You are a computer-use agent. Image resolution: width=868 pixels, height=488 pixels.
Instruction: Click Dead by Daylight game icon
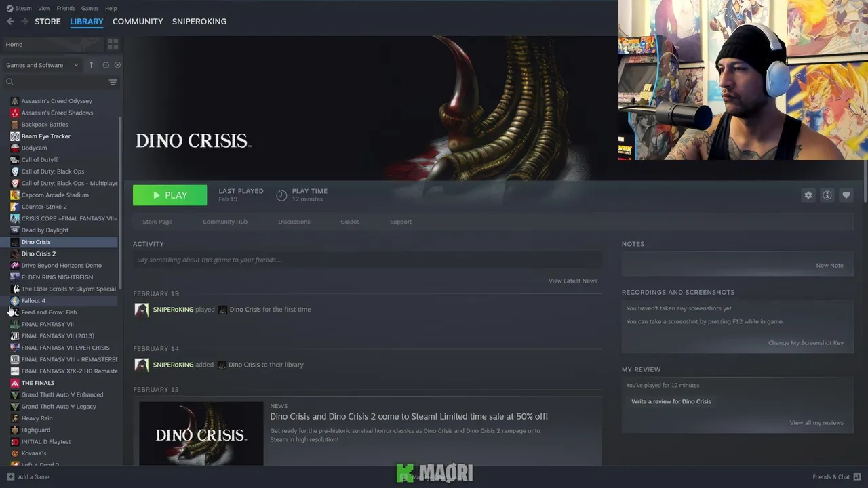[x=15, y=230]
